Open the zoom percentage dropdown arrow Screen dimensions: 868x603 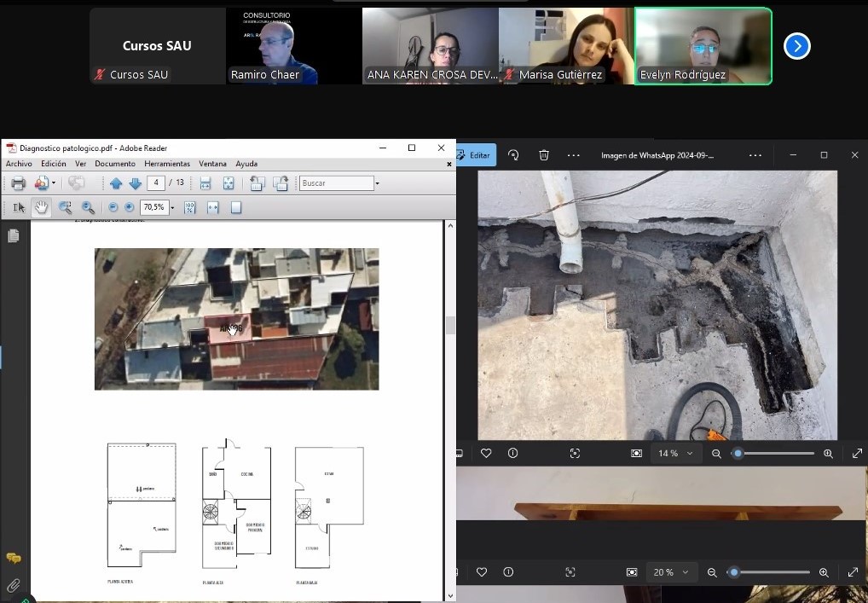(172, 207)
